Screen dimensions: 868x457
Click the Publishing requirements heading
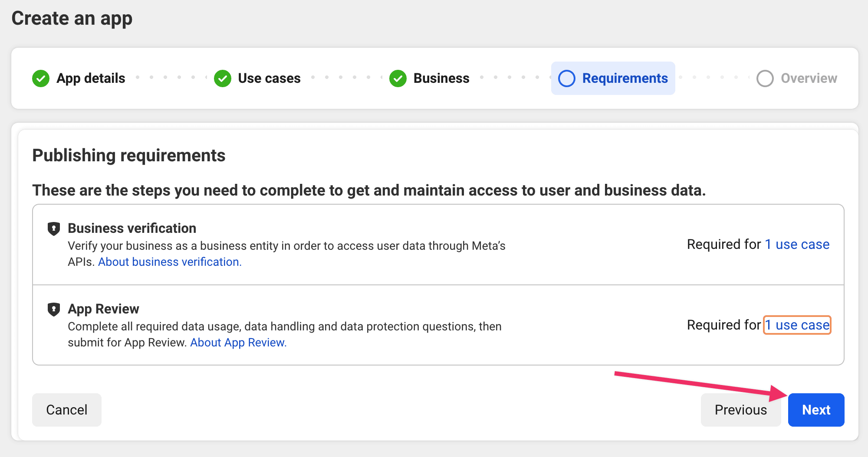(129, 155)
